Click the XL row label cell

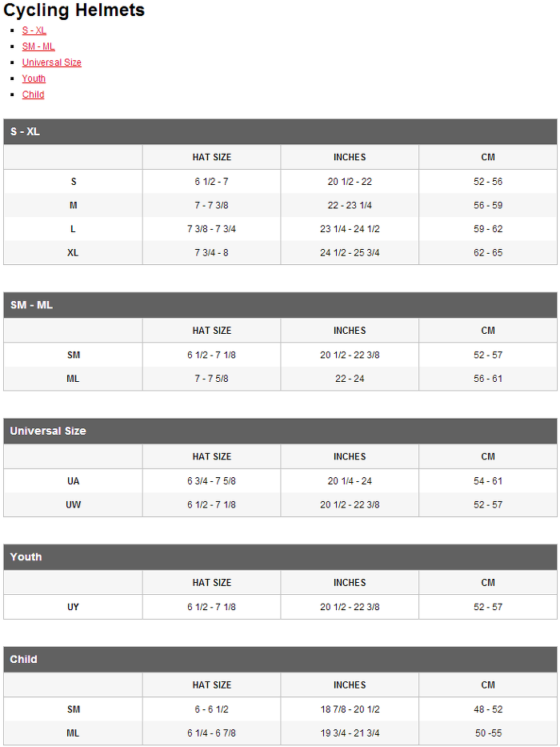(x=73, y=252)
